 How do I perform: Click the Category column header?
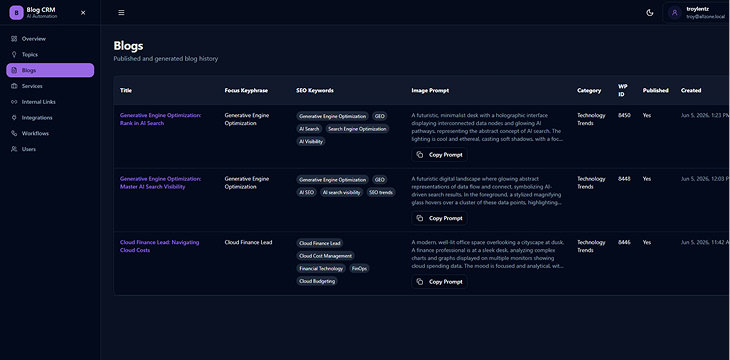click(589, 90)
